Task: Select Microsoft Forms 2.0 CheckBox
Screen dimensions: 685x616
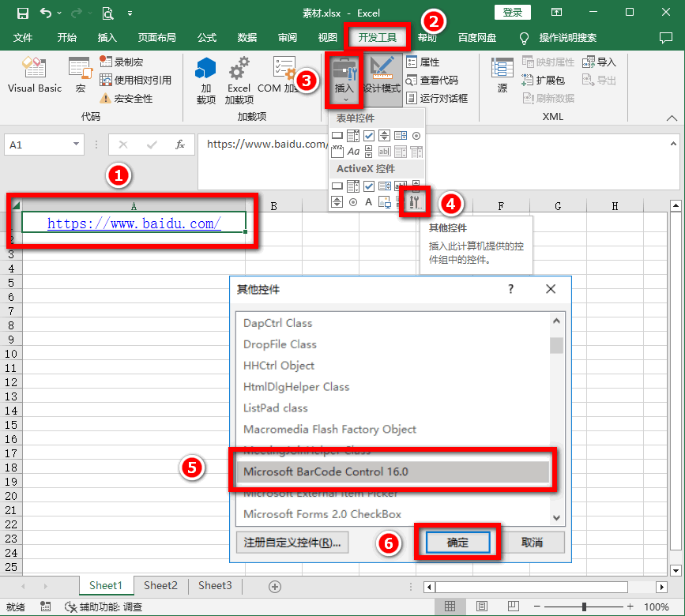Action: tap(393, 514)
